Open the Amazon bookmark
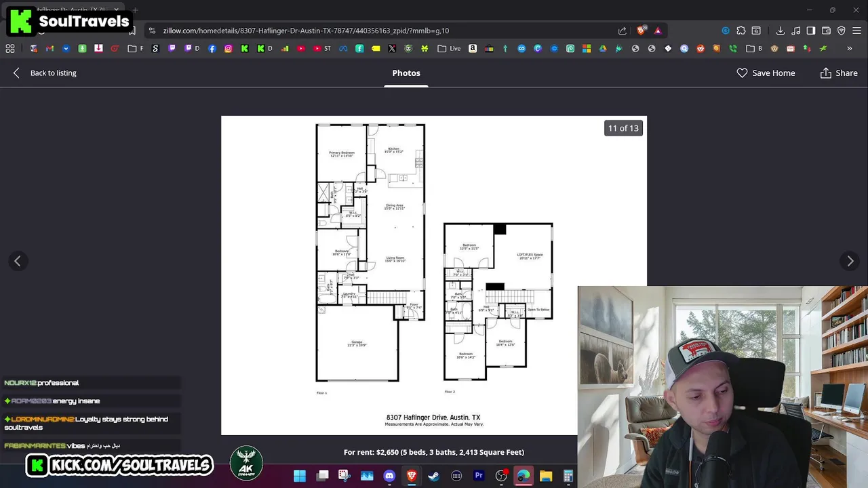 click(473, 49)
